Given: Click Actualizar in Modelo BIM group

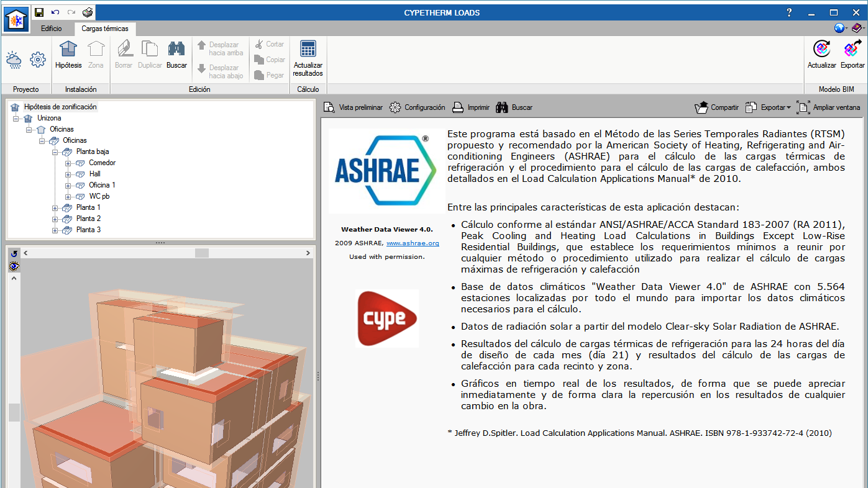Looking at the screenshot, I should 822,55.
